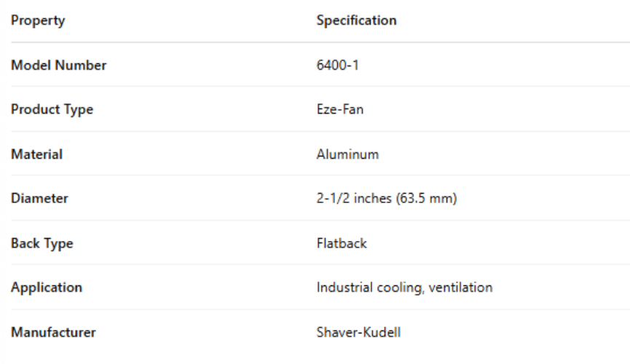Image resolution: width=630 pixels, height=364 pixels.
Task: Click the (63.5 mm) metric value
Action: pyautogui.click(x=426, y=199)
